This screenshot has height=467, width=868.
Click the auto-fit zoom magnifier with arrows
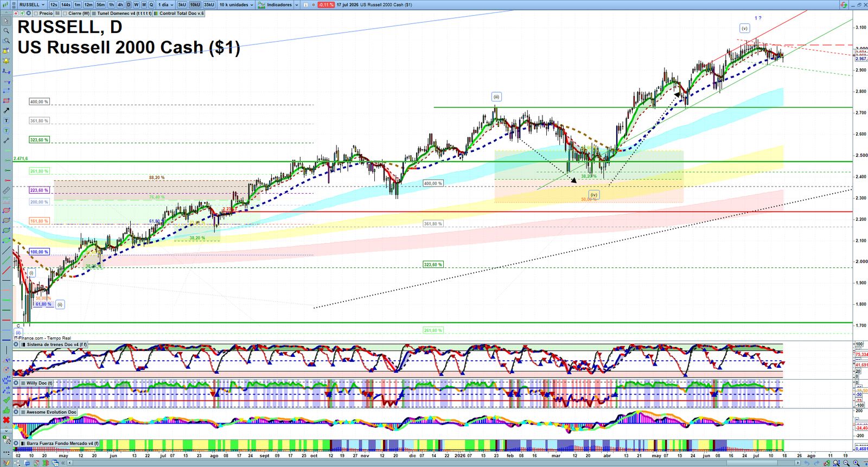pyautogui.click(x=837, y=463)
